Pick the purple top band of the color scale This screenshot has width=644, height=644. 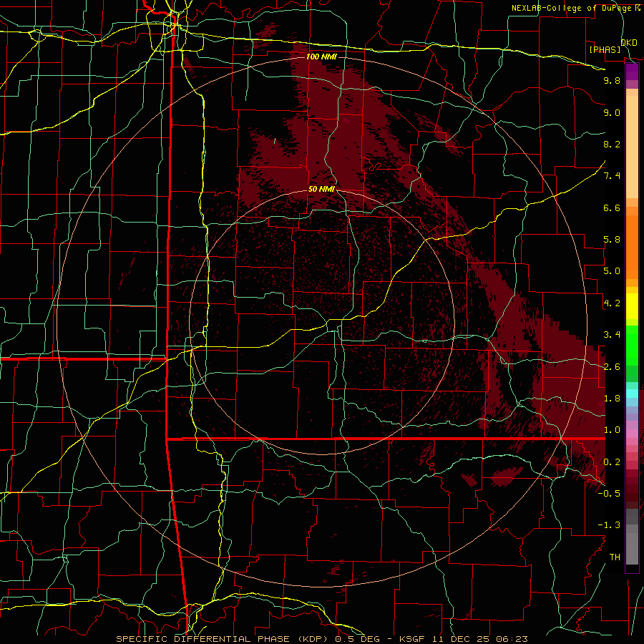[632, 72]
